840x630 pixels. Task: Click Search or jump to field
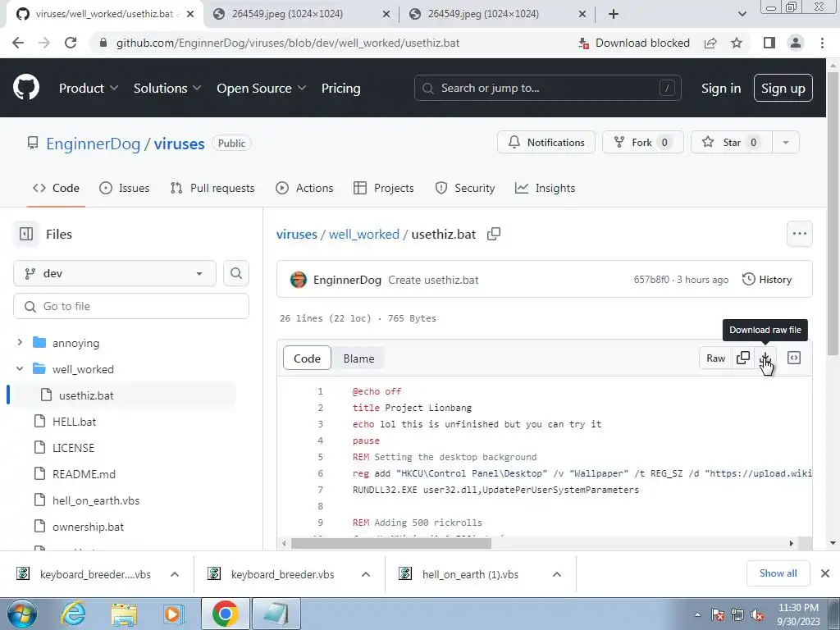pyautogui.click(x=547, y=88)
